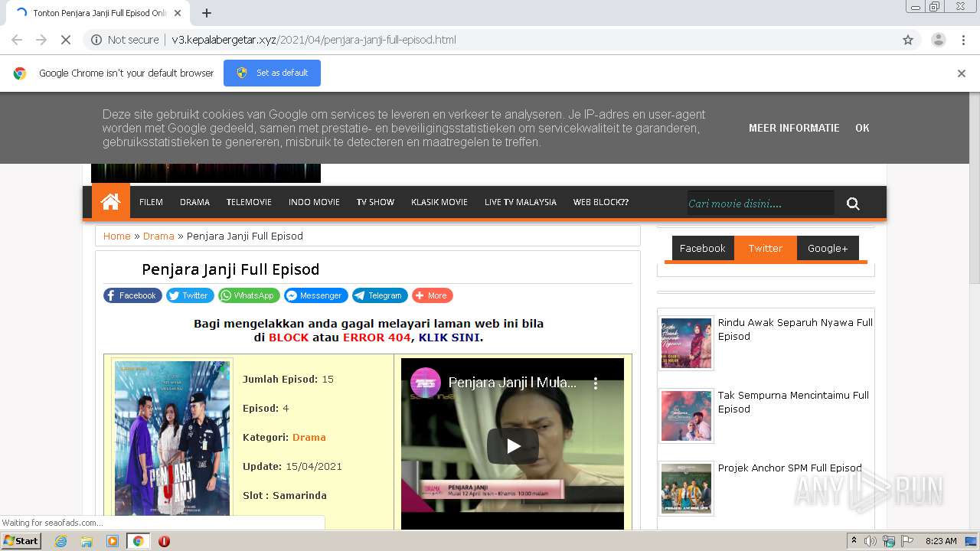Click the orange Home icon in navigation bar
Viewport: 980px width, 551px height.
(x=110, y=202)
